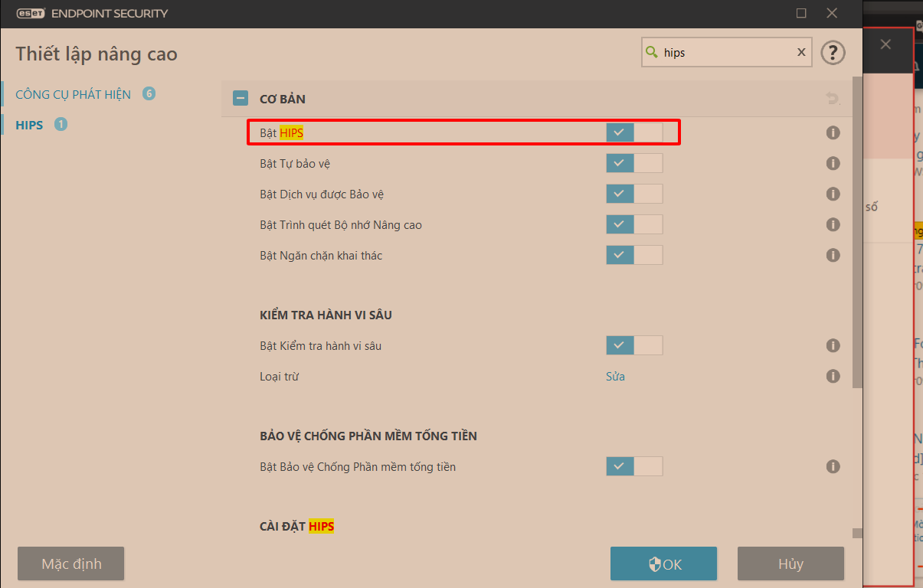Click the ESET logo in title bar
This screenshot has height=588, width=923.
pyautogui.click(x=31, y=13)
